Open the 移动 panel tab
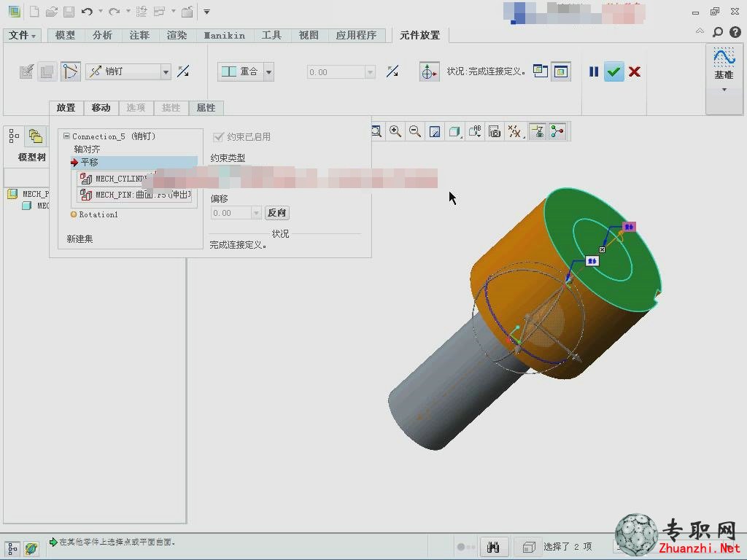The height and width of the screenshot is (560, 747). pos(101,108)
